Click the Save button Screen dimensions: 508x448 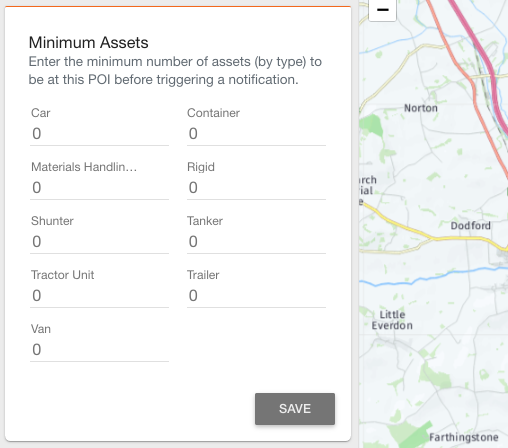tap(295, 409)
